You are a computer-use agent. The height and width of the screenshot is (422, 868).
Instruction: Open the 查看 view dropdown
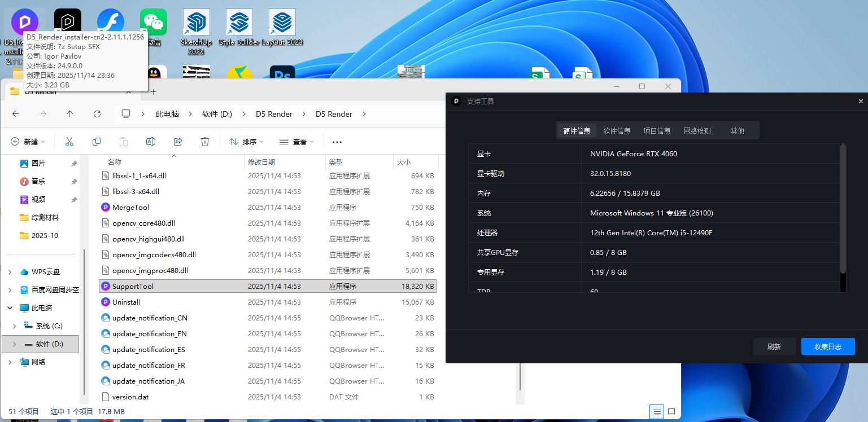pyautogui.click(x=296, y=142)
